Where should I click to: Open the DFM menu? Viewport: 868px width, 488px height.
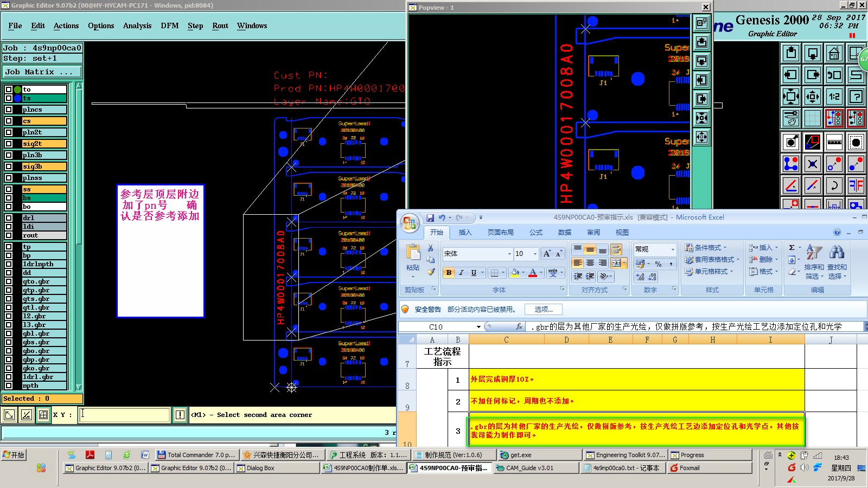169,25
